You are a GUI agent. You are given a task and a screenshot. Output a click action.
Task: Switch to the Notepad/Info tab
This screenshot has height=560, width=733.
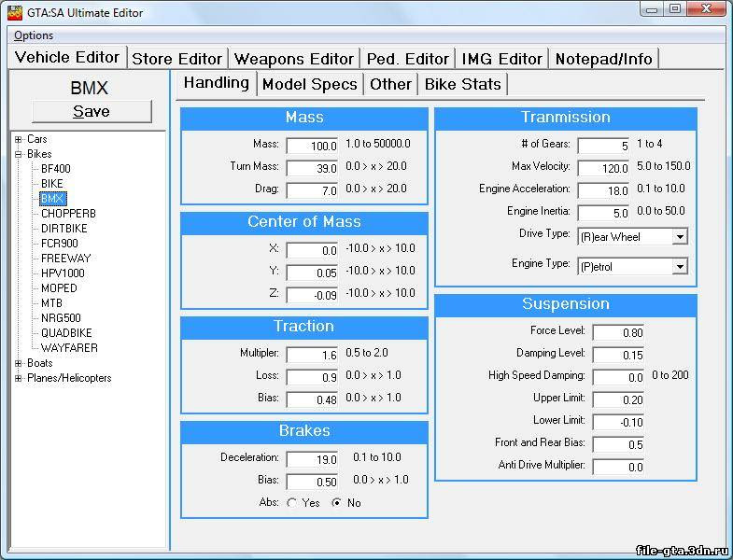603,59
